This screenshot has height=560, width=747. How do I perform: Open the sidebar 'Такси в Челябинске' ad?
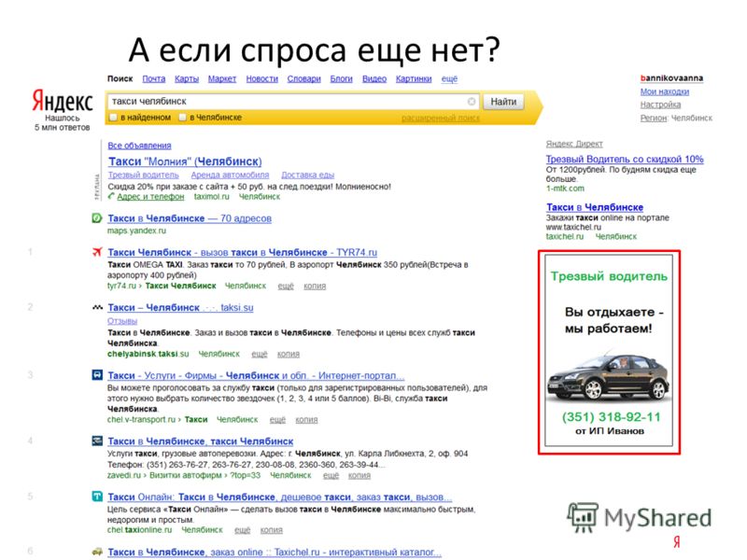pos(595,207)
